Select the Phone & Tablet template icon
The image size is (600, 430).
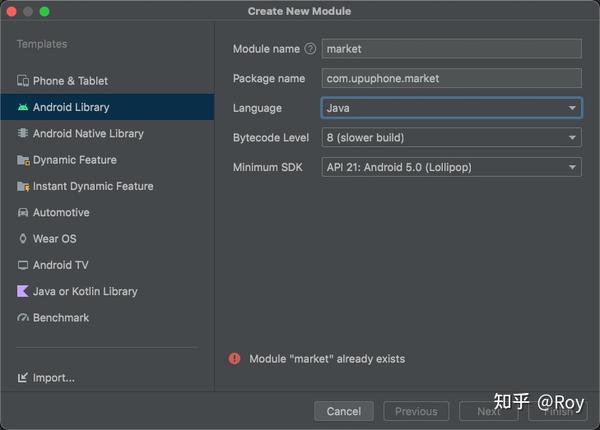(x=23, y=81)
